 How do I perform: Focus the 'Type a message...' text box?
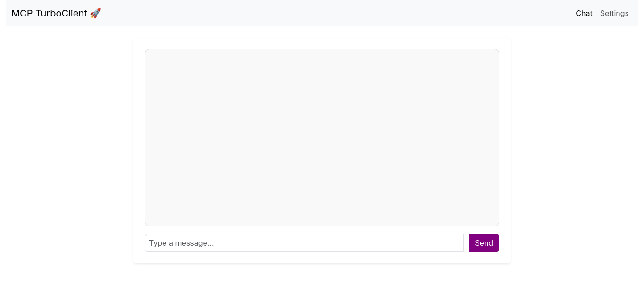304,243
